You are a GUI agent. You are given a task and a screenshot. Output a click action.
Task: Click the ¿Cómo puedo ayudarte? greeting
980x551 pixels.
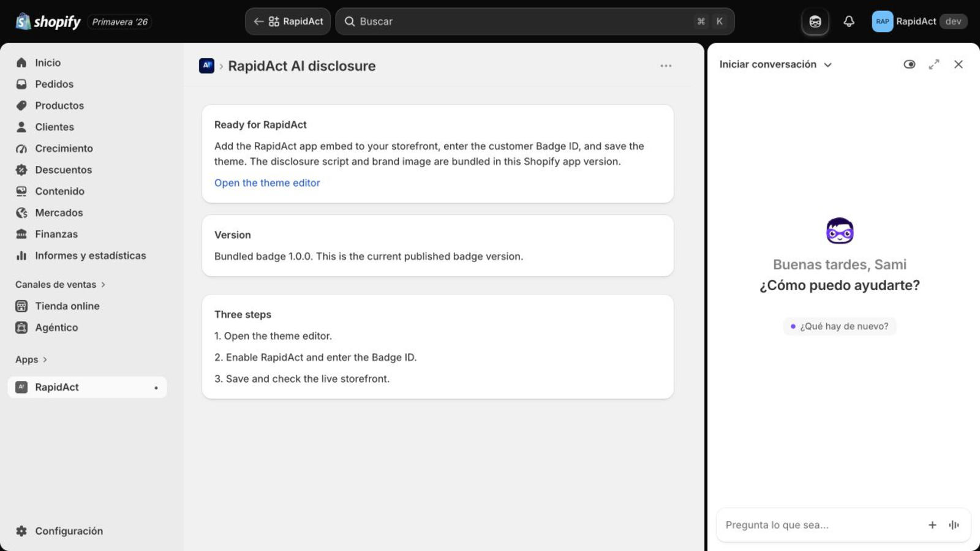pos(840,285)
